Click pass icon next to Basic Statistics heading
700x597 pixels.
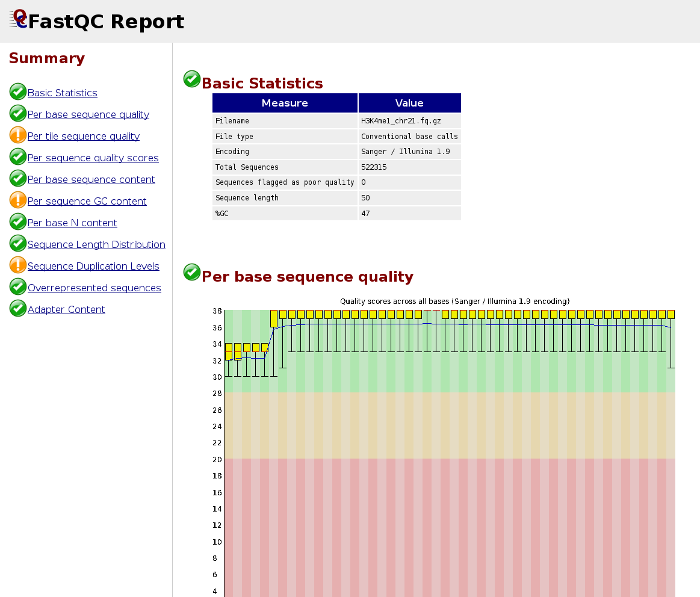(x=192, y=79)
